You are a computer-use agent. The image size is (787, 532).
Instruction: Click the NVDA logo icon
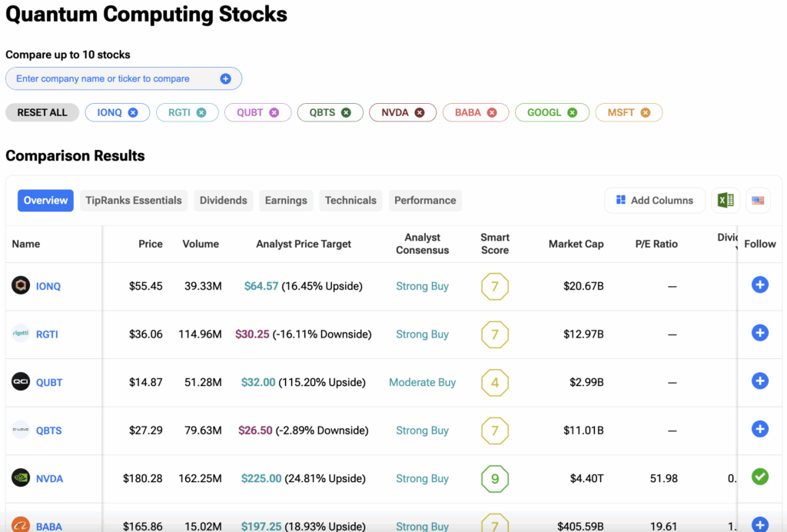(21, 478)
